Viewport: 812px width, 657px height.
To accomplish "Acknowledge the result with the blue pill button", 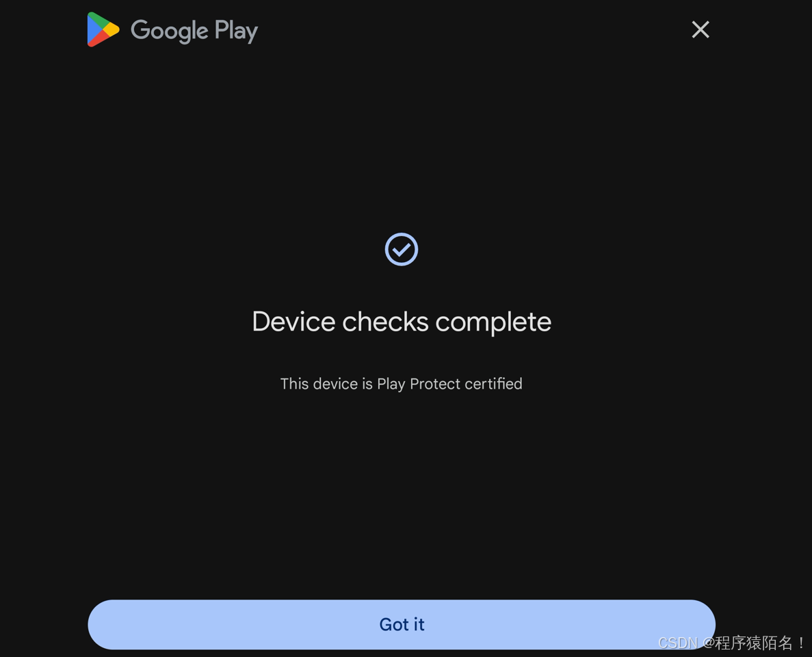I will pos(402,624).
